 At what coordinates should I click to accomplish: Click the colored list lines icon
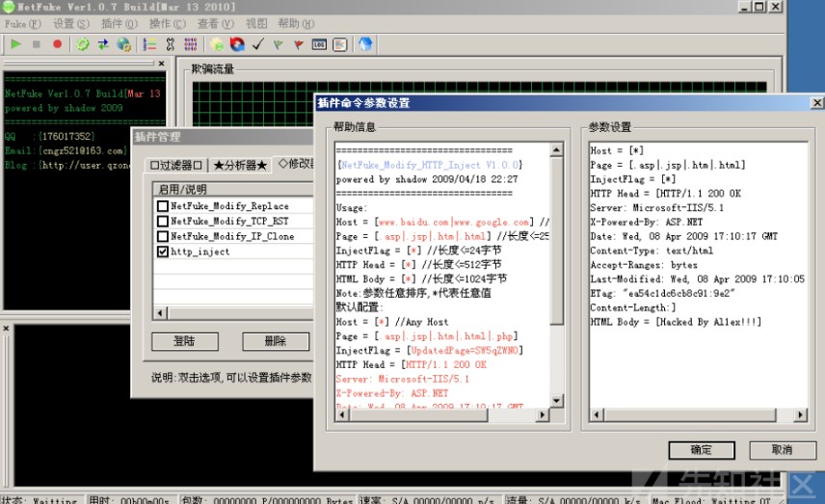[x=150, y=44]
